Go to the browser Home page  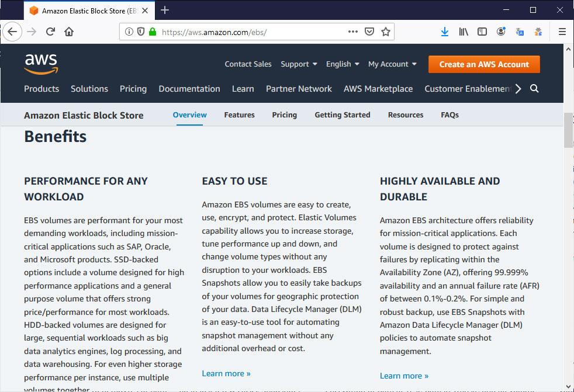click(x=69, y=32)
